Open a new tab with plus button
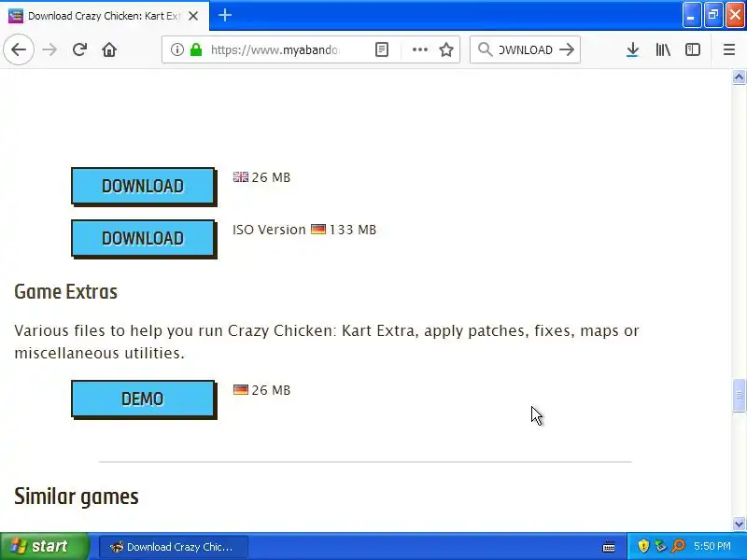Image resolution: width=747 pixels, height=560 pixels. 225,15
